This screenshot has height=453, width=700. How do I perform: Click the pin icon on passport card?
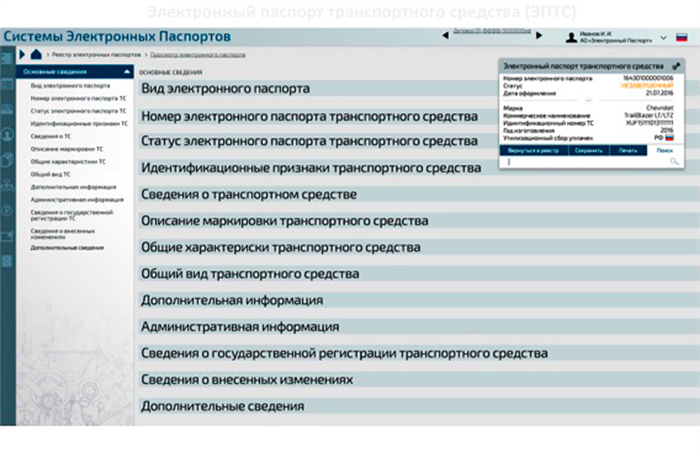click(676, 66)
